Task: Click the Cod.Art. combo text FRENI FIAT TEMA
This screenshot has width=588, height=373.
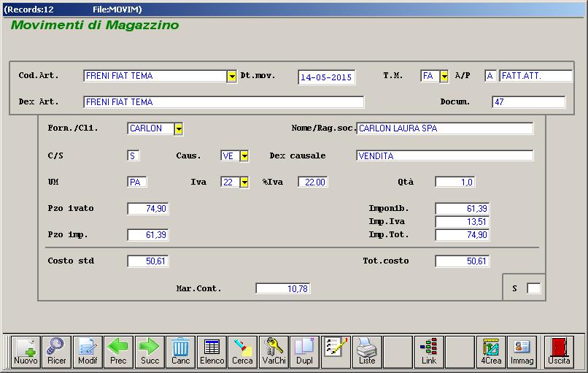Action: click(119, 76)
